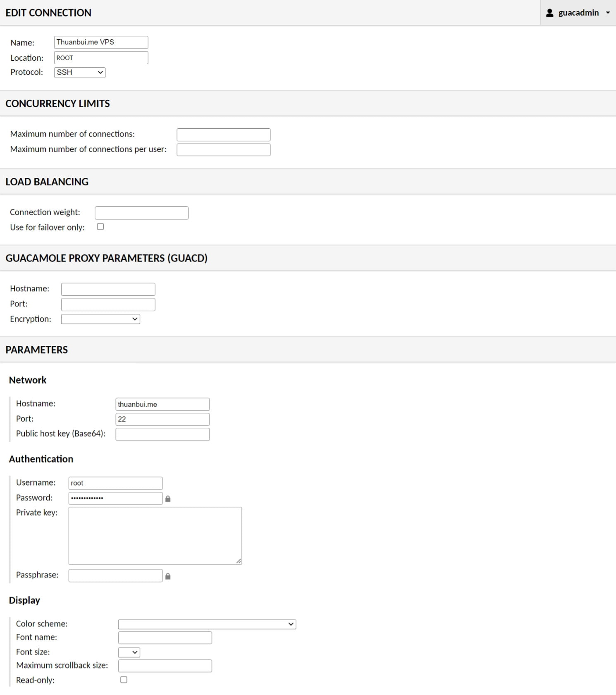This screenshot has height=695, width=616.
Task: Enable Use for failover only checkbox
Action: click(x=100, y=227)
